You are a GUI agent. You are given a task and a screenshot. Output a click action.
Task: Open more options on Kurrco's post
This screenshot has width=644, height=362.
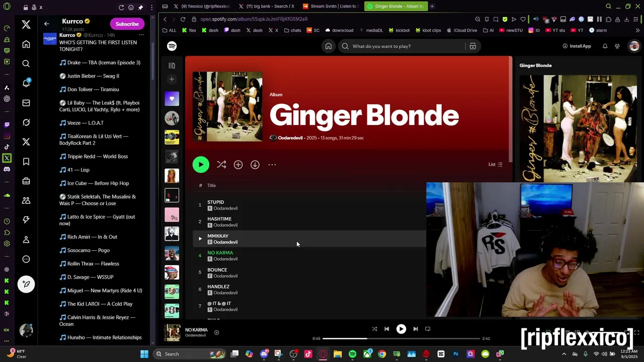[x=141, y=35]
